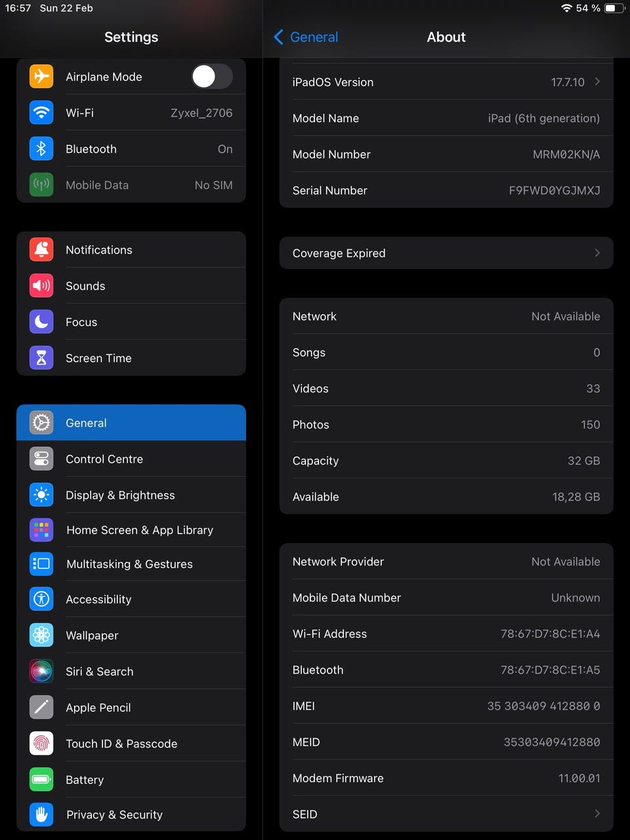Tap the Battery icon in settings list
The width and height of the screenshot is (630, 840).
41,779
